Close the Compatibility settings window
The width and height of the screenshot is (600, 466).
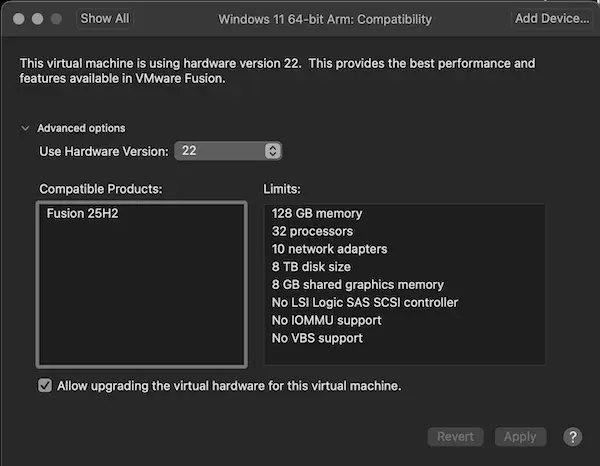19,19
